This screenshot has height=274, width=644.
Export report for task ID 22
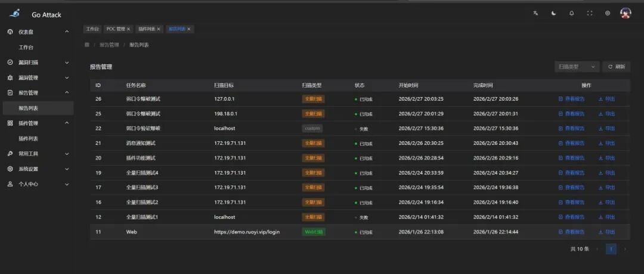pyautogui.click(x=607, y=129)
